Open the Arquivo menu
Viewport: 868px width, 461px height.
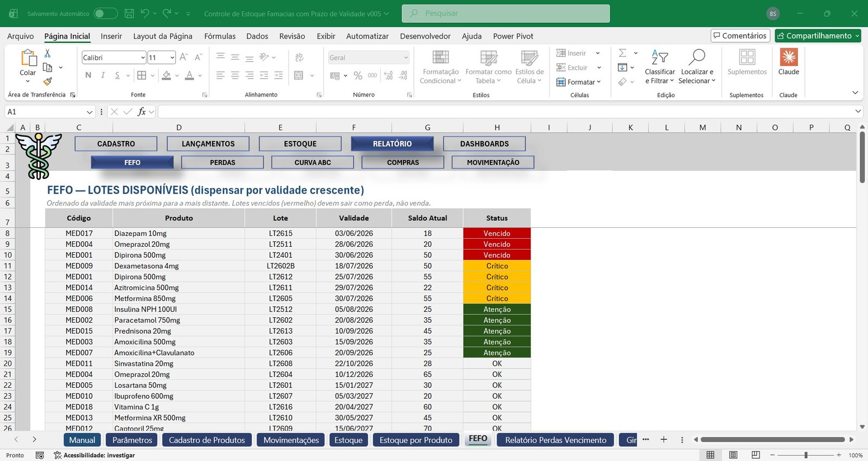(21, 36)
